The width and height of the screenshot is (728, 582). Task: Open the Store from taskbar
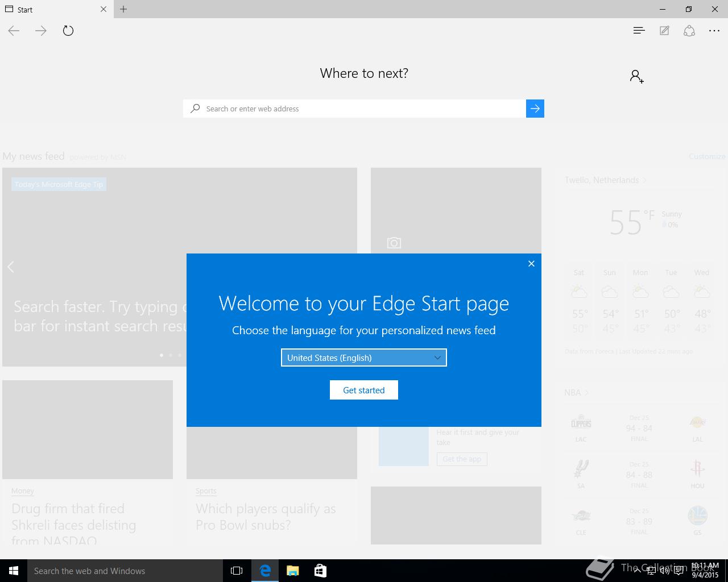[320, 571]
